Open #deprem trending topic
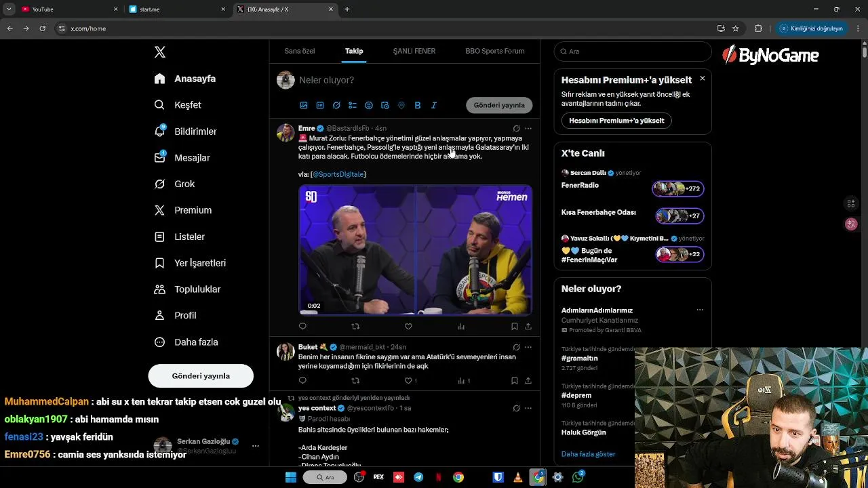The height and width of the screenshot is (488, 868). click(x=576, y=395)
